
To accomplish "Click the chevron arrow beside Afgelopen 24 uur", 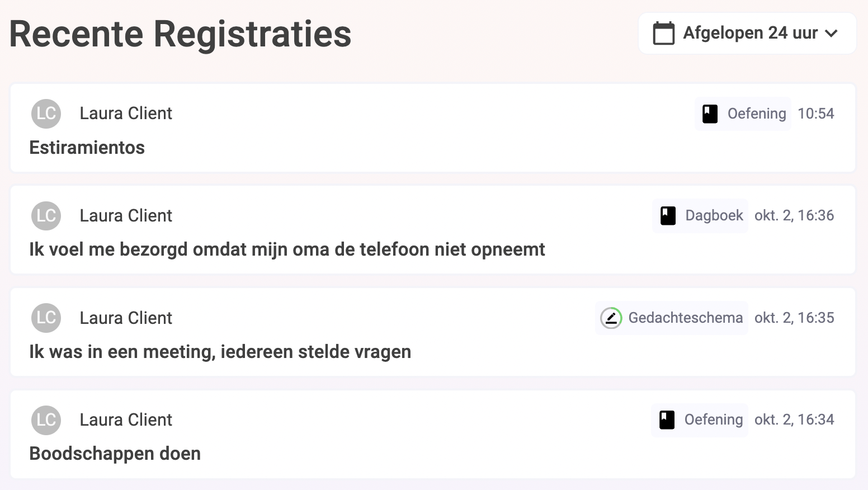I will pyautogui.click(x=831, y=34).
